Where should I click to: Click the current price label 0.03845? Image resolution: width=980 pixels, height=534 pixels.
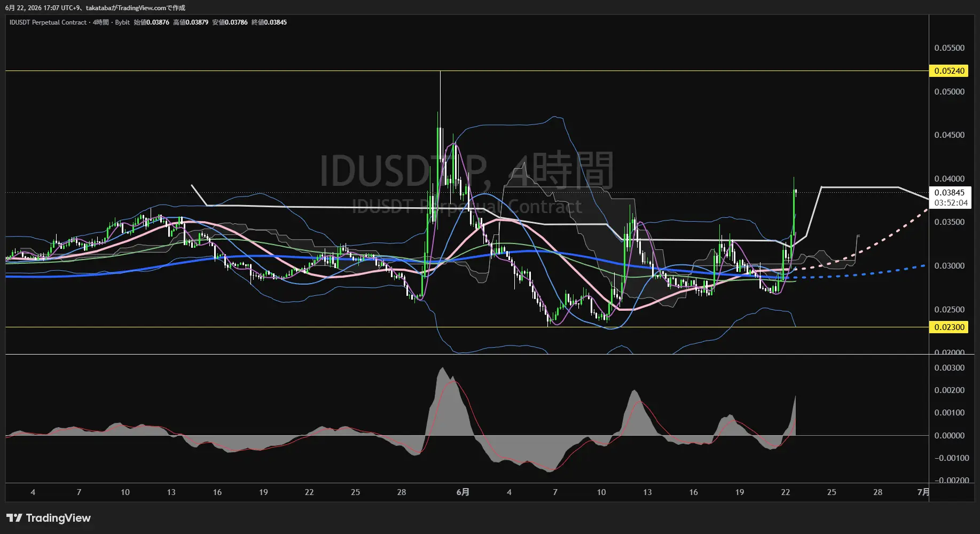[x=949, y=193]
